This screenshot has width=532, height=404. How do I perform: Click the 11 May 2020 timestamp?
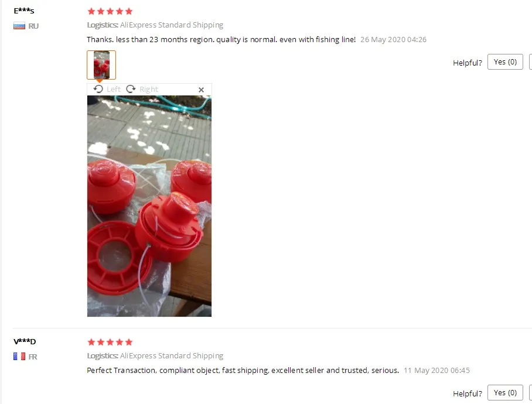[436, 371]
